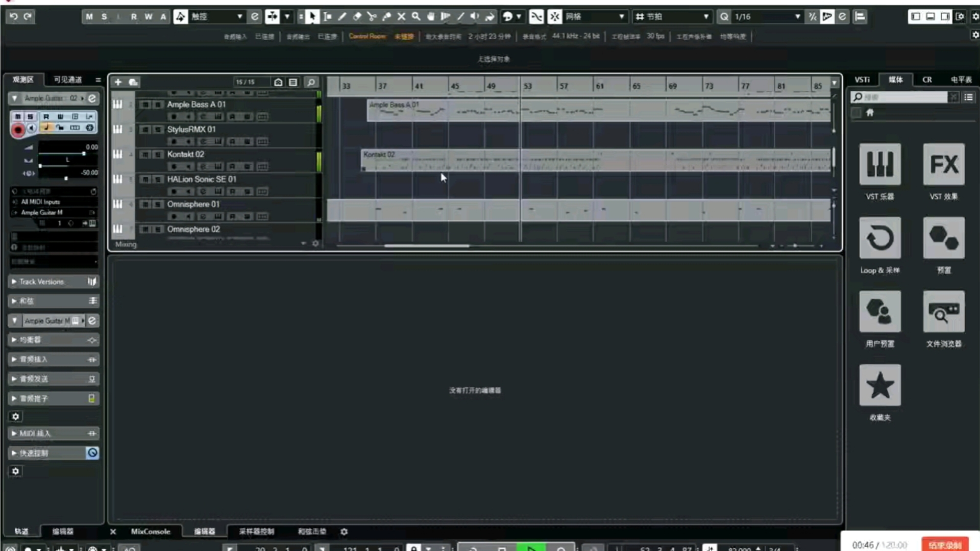Open the Loop & 采样 tile
This screenshot has height=551, width=980.
[x=880, y=238]
